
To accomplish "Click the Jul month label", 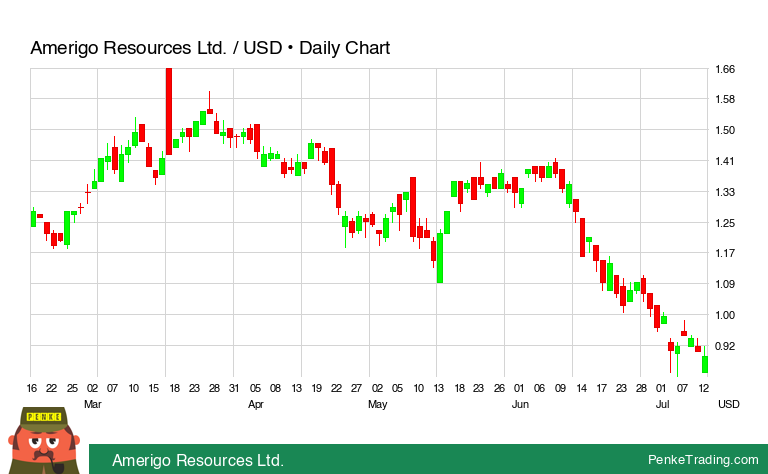I will [662, 404].
